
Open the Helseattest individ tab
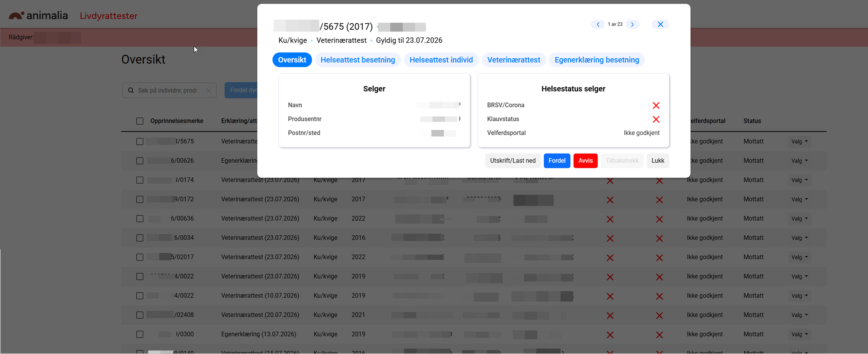(441, 60)
